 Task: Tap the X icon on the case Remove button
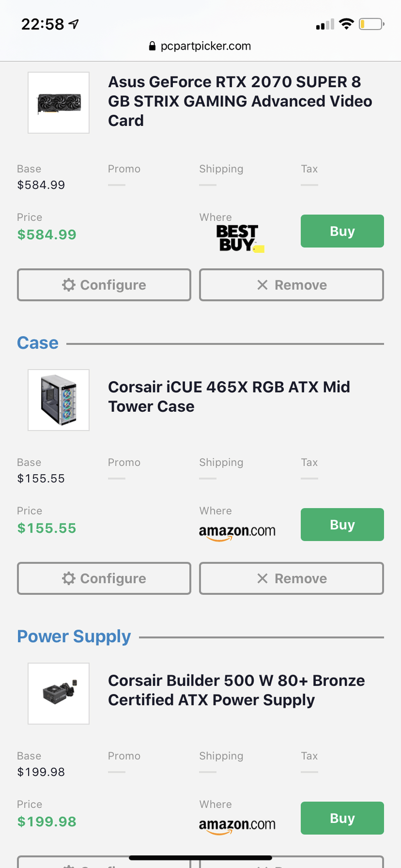pyautogui.click(x=262, y=578)
